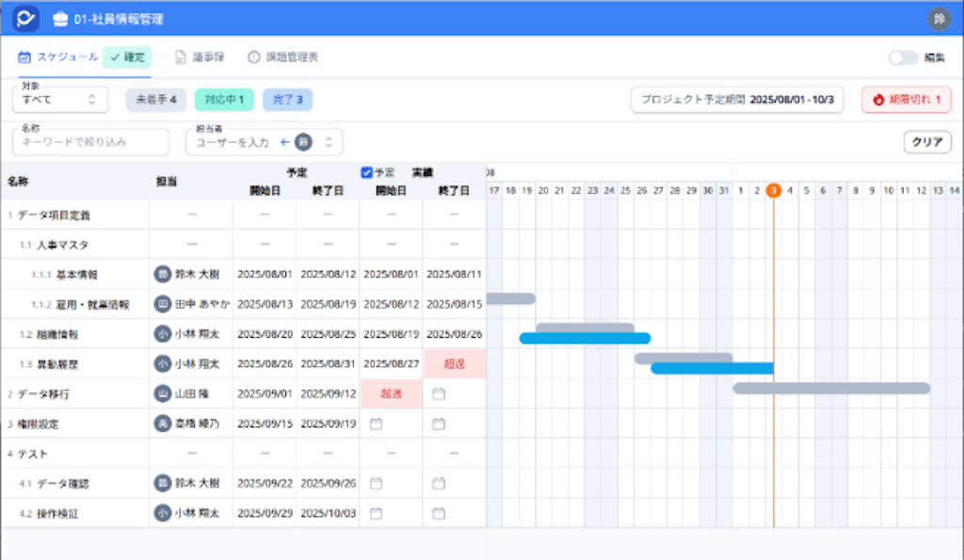
Task: Toggle the 未着手 4 status filter
Action: (155, 99)
